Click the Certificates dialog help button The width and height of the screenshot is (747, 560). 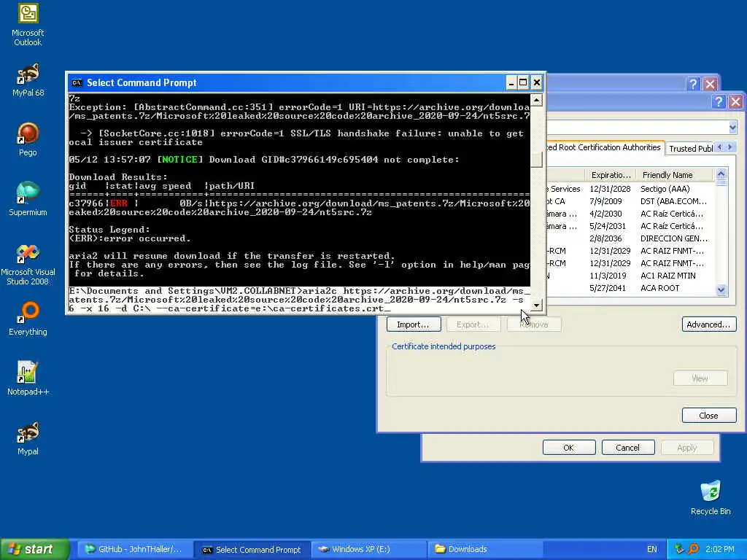pos(719,101)
